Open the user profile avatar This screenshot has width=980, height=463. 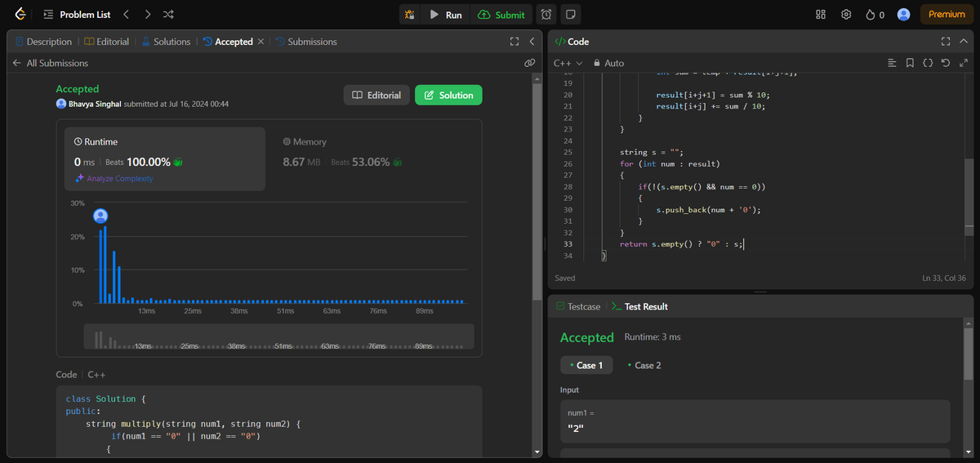click(x=903, y=15)
